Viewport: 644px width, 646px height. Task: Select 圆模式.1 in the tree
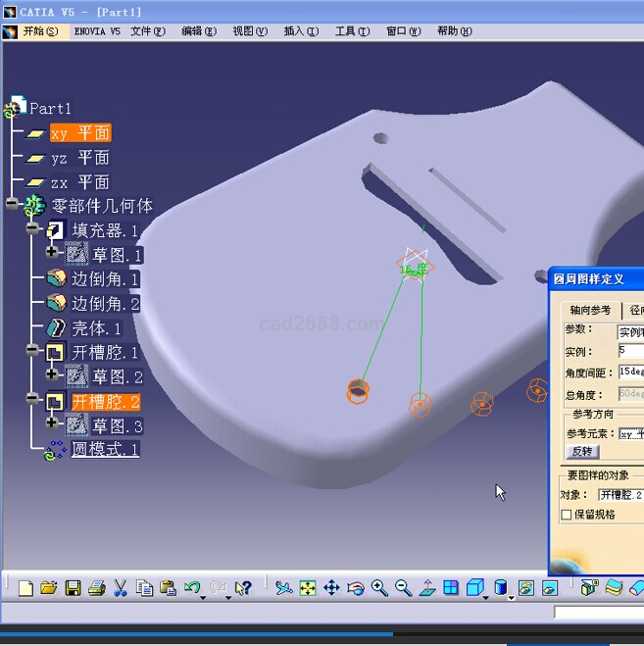[105, 449]
